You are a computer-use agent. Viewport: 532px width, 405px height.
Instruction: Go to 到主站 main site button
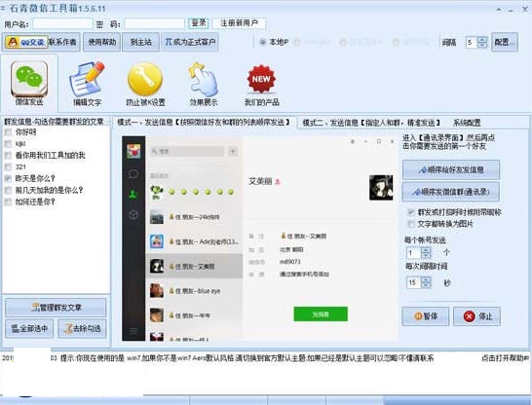pyautogui.click(x=140, y=42)
